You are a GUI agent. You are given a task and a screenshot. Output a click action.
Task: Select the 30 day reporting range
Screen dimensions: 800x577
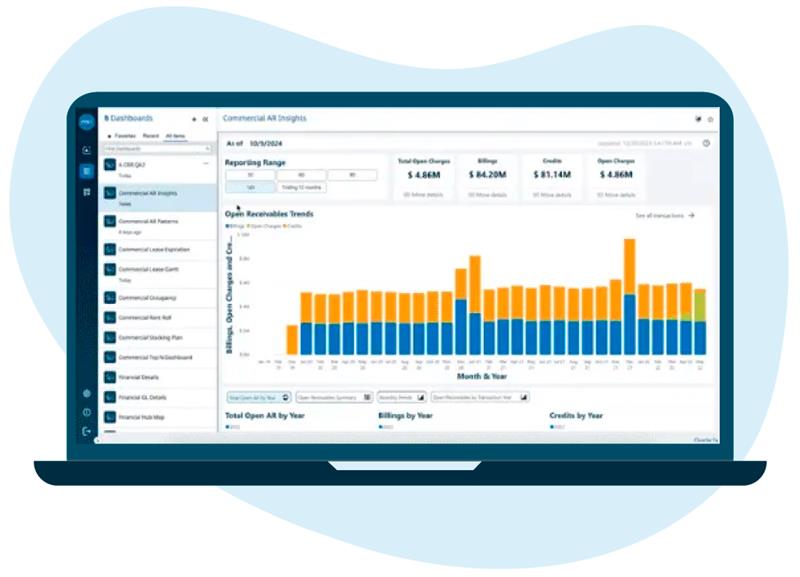[249, 175]
